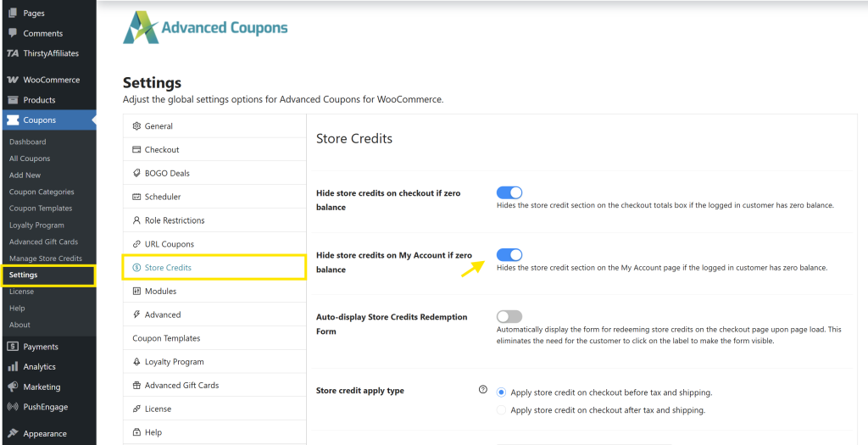Viewport: 868px width, 445px height.
Task: Click the Scheduler calendar icon
Action: pyautogui.click(x=136, y=197)
